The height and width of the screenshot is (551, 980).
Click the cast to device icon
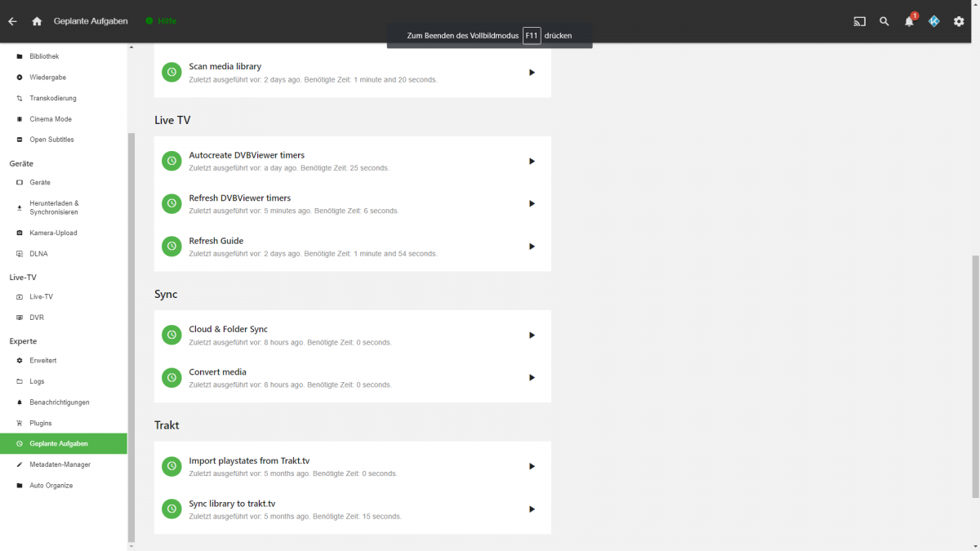click(859, 21)
